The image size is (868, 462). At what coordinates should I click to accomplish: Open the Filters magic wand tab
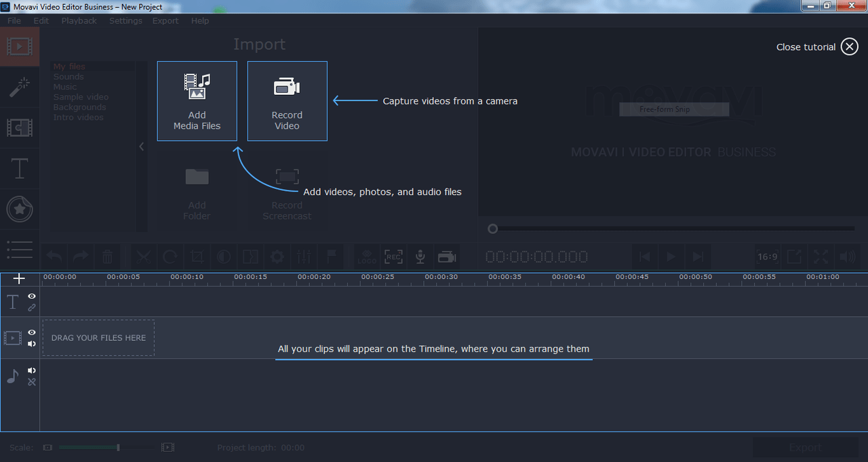(20, 87)
